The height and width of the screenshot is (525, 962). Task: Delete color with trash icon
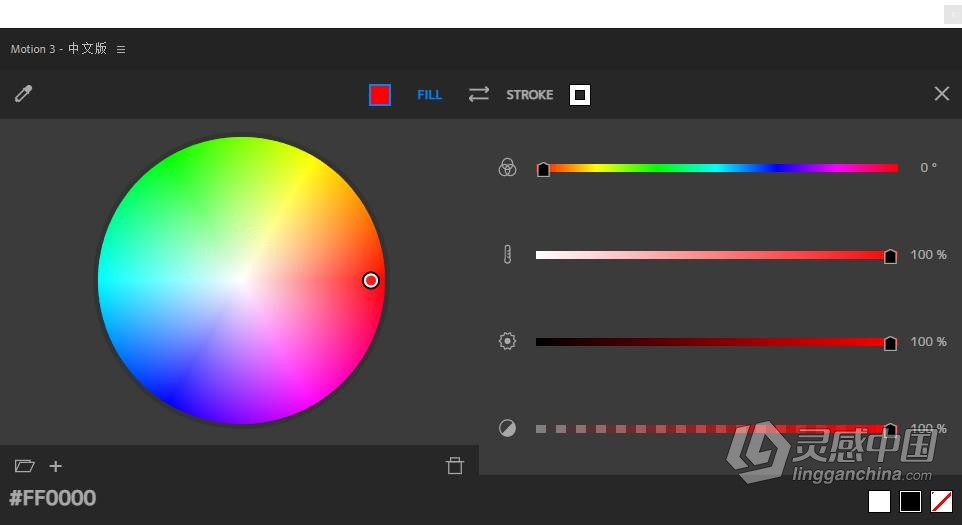click(x=455, y=466)
